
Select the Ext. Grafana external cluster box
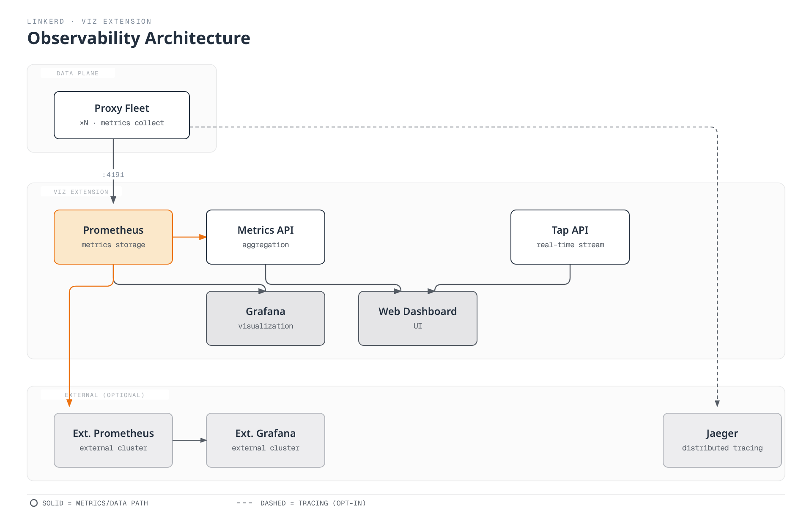[266, 440]
